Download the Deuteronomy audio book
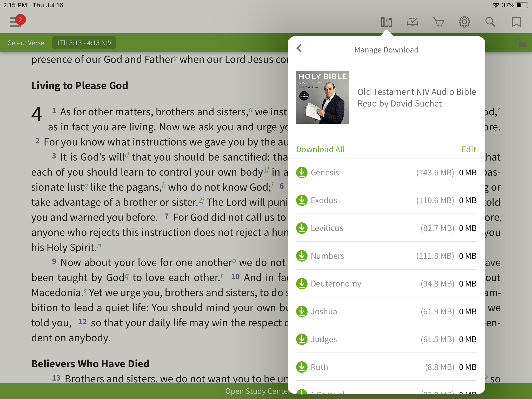 coord(302,284)
